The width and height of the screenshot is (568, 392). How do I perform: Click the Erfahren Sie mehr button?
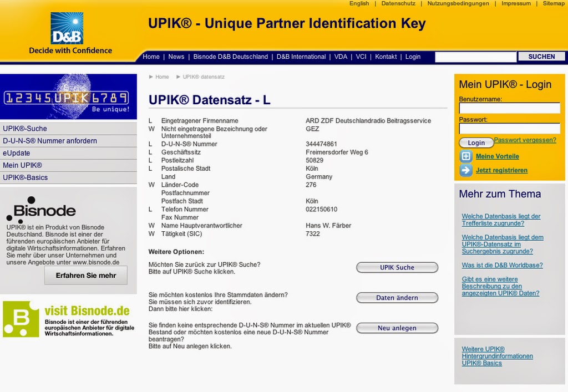pyautogui.click(x=86, y=276)
